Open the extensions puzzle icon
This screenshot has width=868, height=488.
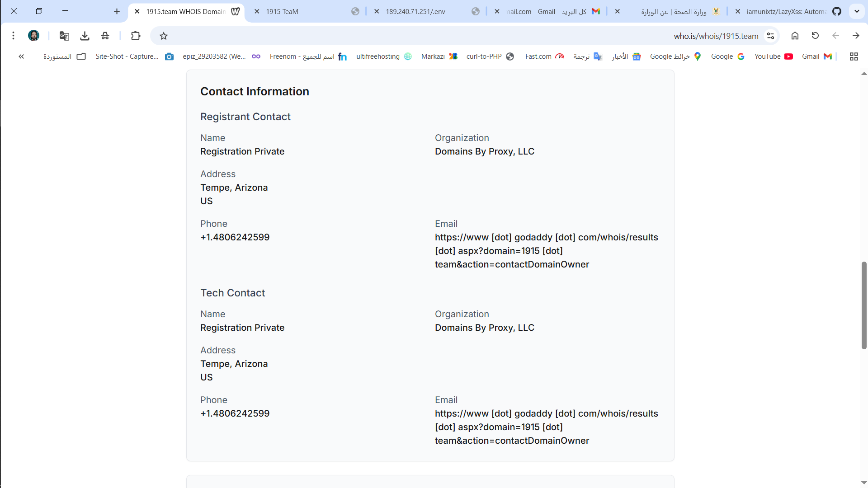136,36
